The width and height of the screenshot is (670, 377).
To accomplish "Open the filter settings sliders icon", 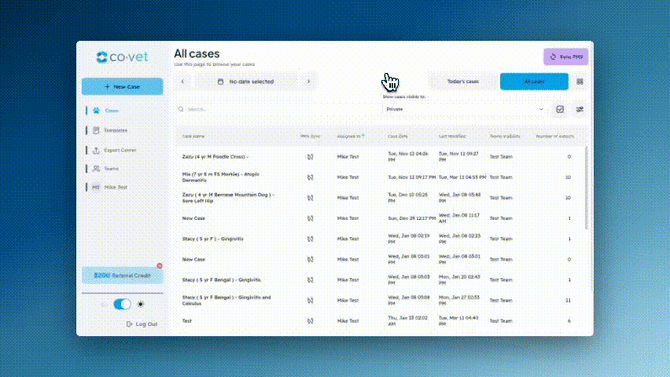I will tap(579, 109).
